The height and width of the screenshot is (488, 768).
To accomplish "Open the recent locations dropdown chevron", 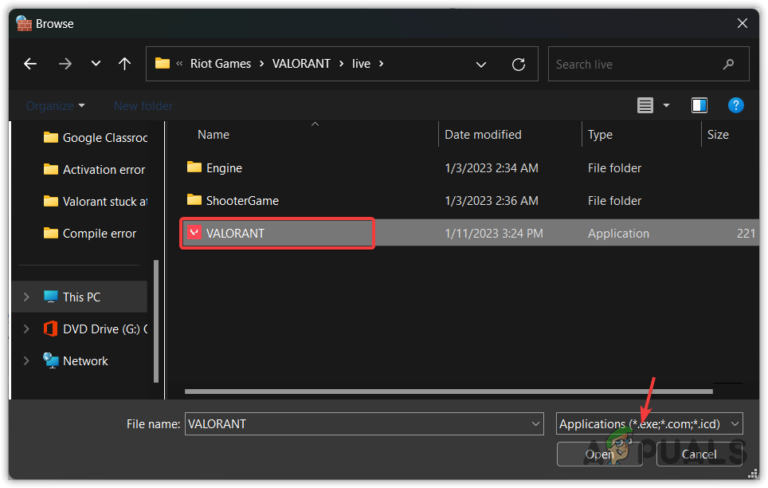I will click(x=96, y=64).
